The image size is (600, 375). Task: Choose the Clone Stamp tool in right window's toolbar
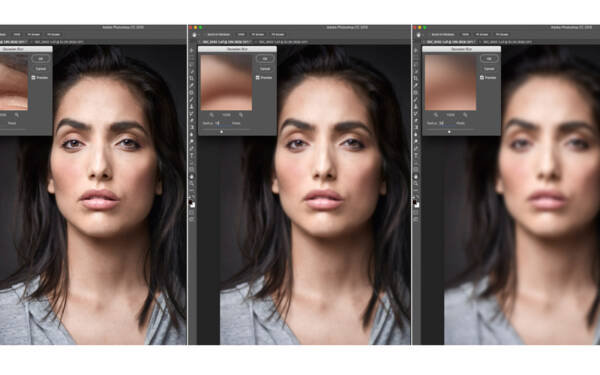[x=416, y=106]
